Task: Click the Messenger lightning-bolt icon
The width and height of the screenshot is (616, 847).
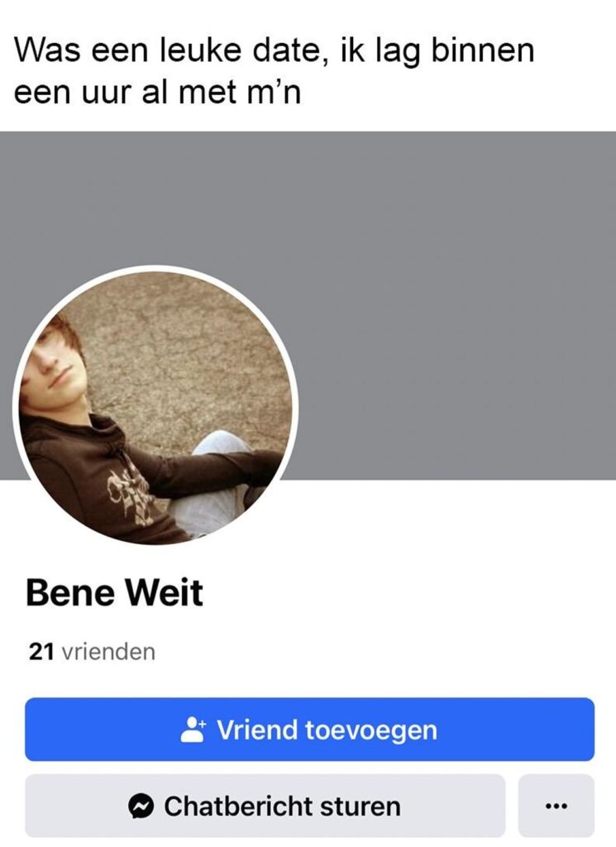Action: click(141, 806)
